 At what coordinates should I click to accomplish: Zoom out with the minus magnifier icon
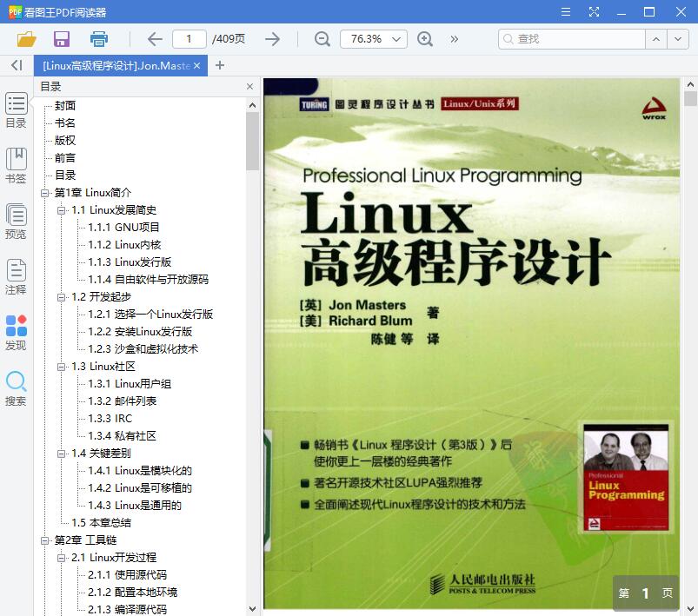click(322, 39)
